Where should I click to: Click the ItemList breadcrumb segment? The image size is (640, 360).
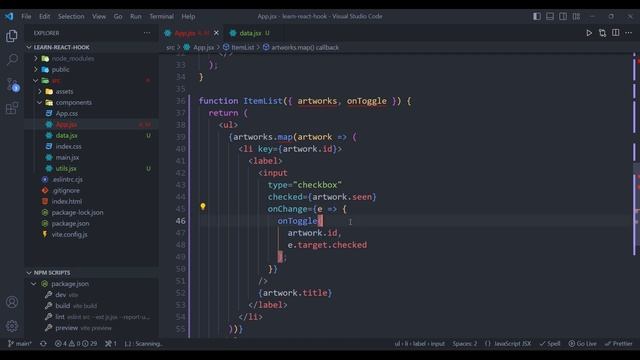239,47
